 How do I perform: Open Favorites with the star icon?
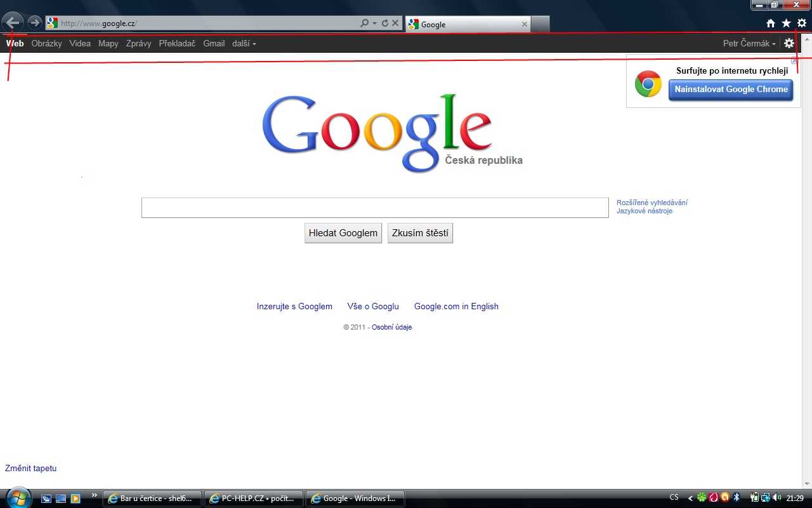pos(786,23)
